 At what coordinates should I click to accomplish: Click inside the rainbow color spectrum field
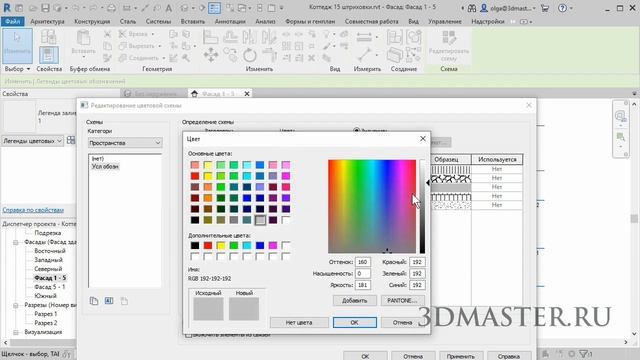tap(372, 207)
